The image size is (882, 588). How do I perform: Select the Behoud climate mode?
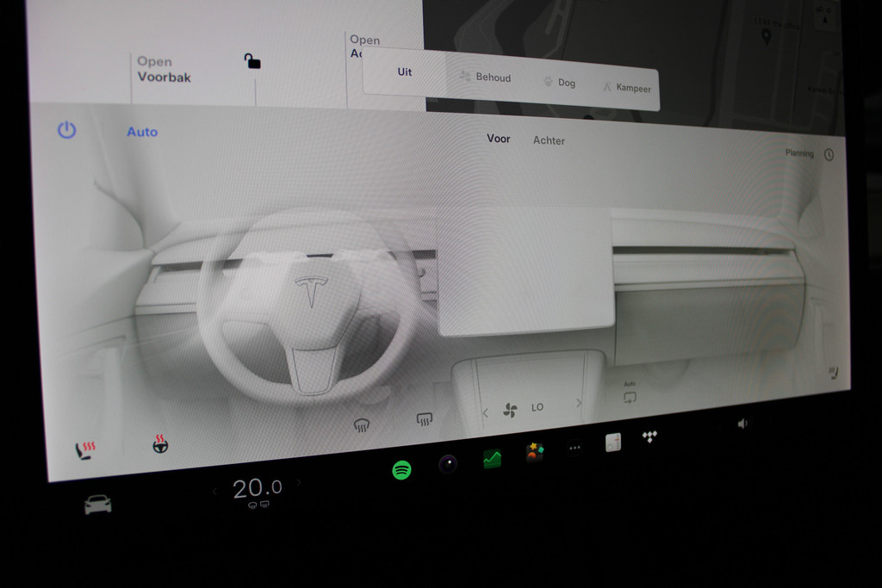(x=486, y=77)
